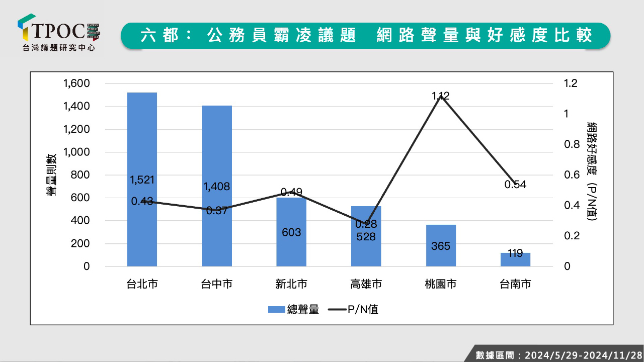
Task: Click the blue 總聲量 legend swatch
Action: tap(277, 310)
